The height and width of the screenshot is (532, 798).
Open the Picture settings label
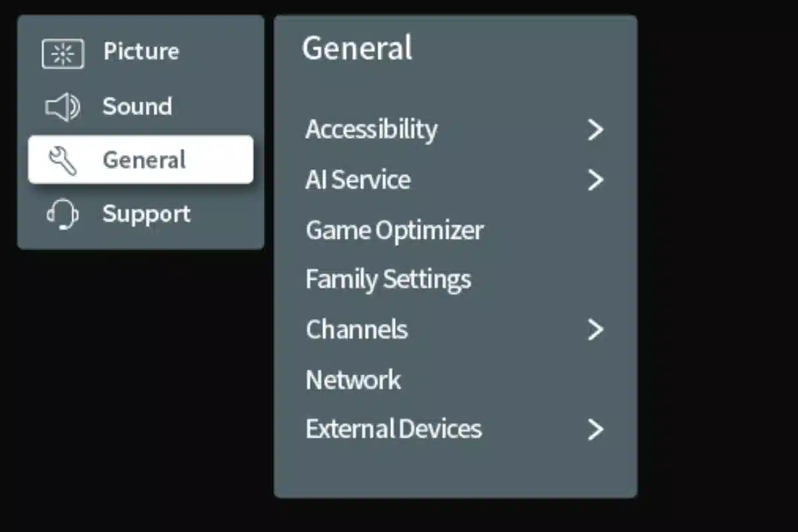(x=141, y=52)
